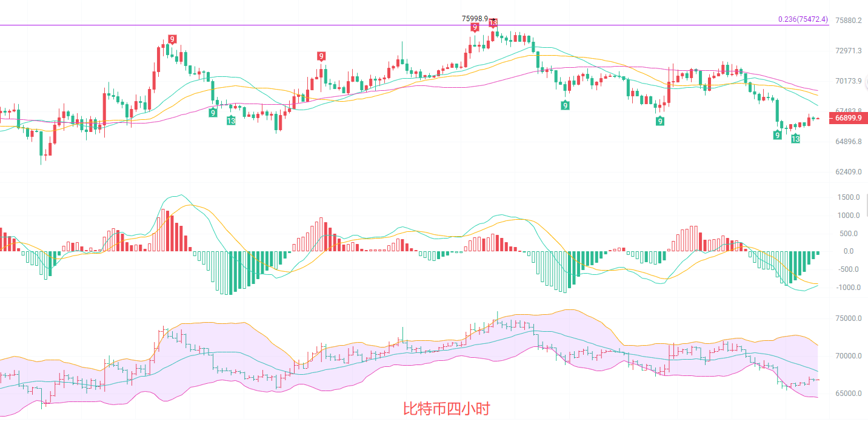Click the 65000.0 Bollinger panel axis label

[x=849, y=394]
